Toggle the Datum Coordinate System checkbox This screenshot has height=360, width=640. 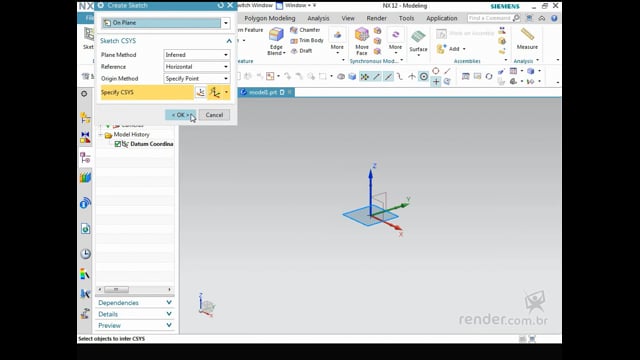point(118,144)
